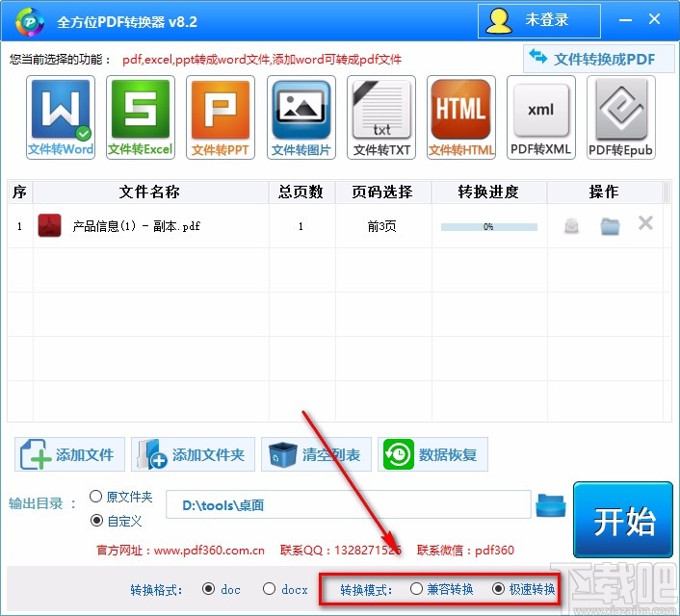
Task: Click the 产品信息(1) - 副本.pdf file name
Action: [x=136, y=226]
